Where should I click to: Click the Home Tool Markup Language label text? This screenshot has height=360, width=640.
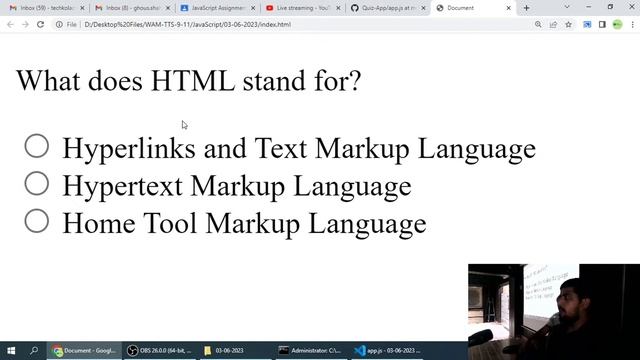244,224
